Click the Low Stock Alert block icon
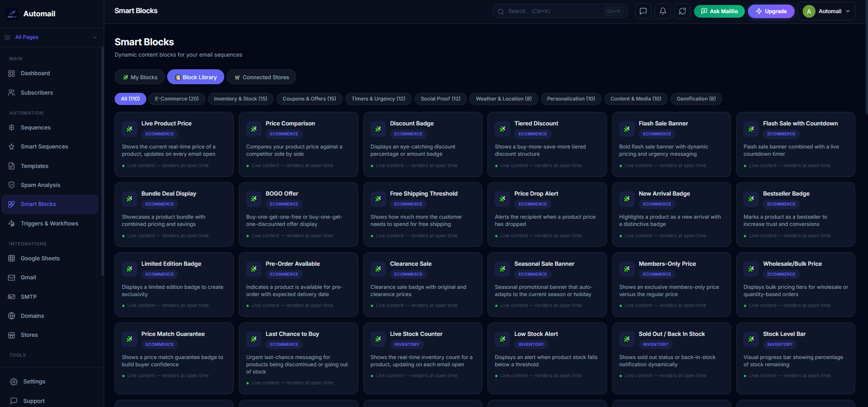The image size is (868, 407). click(x=502, y=340)
